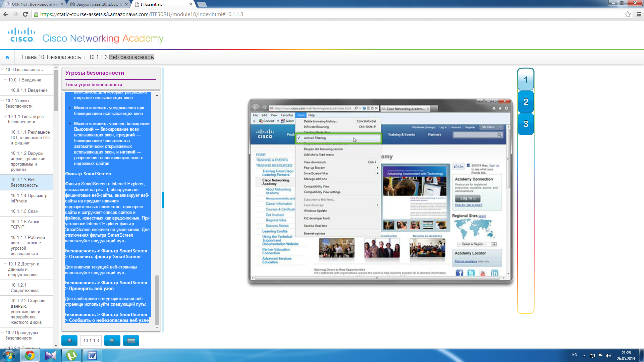Click the Веб-безопасность breadcrumb title
The width and height of the screenshot is (644, 362).
tap(131, 57)
